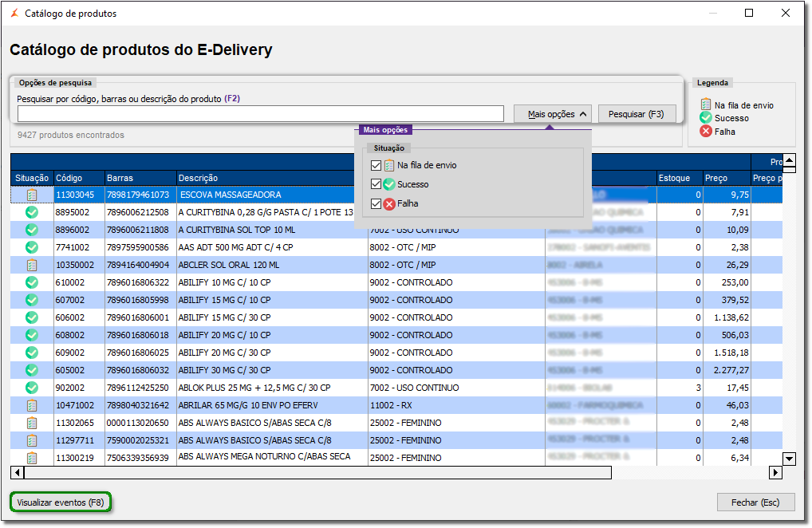Viewport: 812px width, 528px height.
Task: Sort by the Situação column header
Action: click(x=32, y=178)
